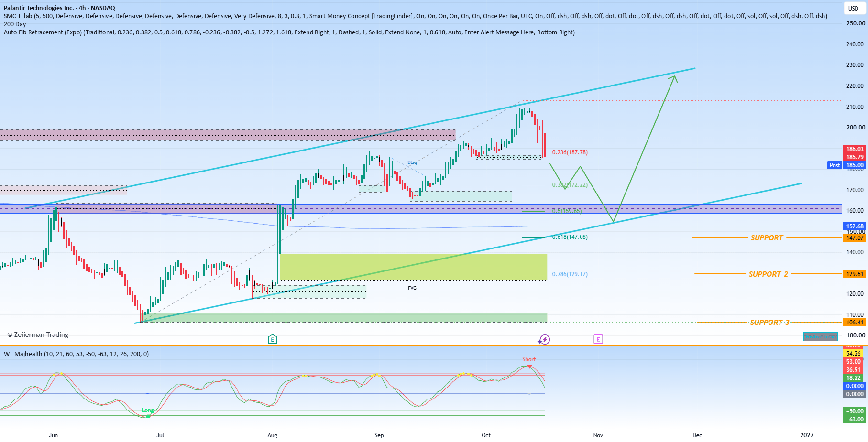868x442 pixels.
Task: Click the pink upcoming earnings E icon
Action: tap(598, 339)
